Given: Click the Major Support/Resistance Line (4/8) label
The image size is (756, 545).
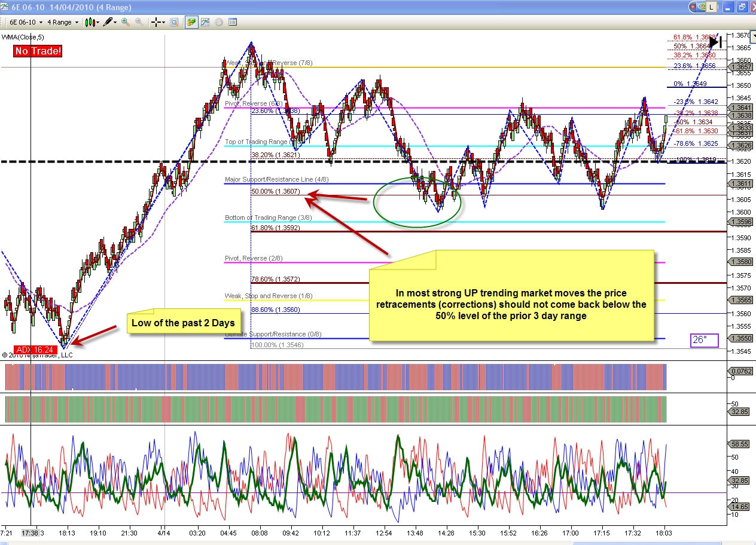Looking at the screenshot, I should [278, 179].
